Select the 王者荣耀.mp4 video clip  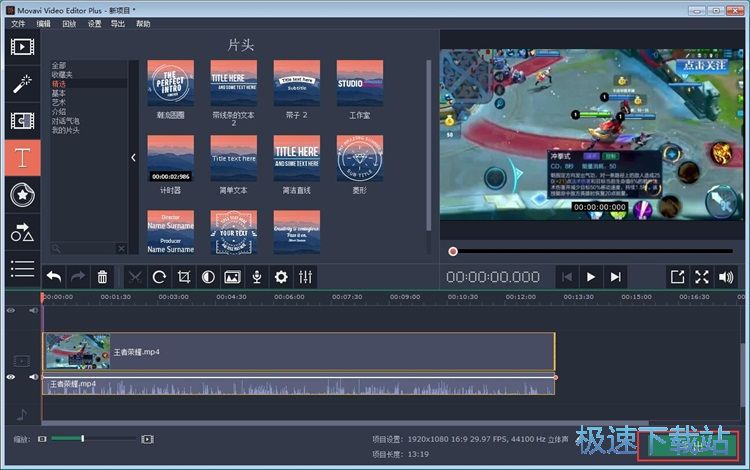click(299, 351)
